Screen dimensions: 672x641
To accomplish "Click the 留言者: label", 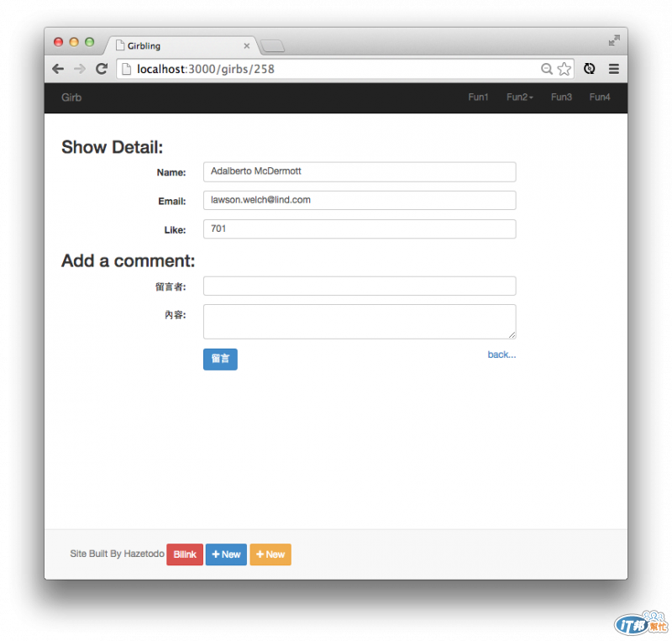I will point(171,286).
